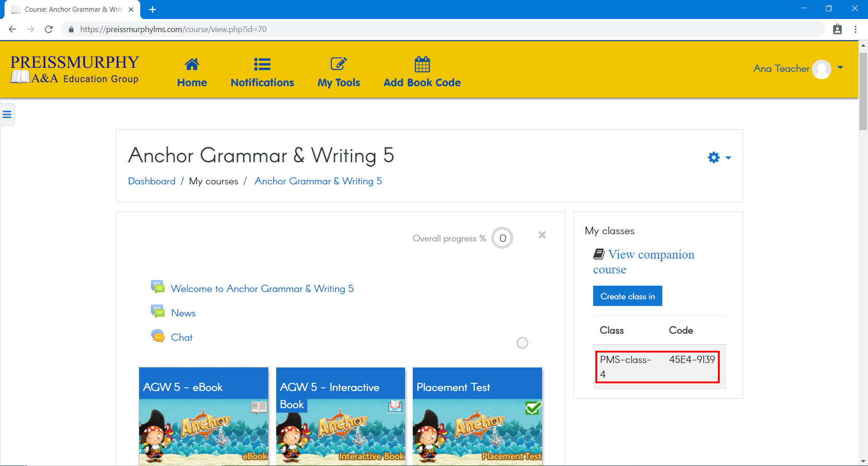Go to Dashboard breadcrumb link
The image size is (868, 466).
click(x=151, y=181)
